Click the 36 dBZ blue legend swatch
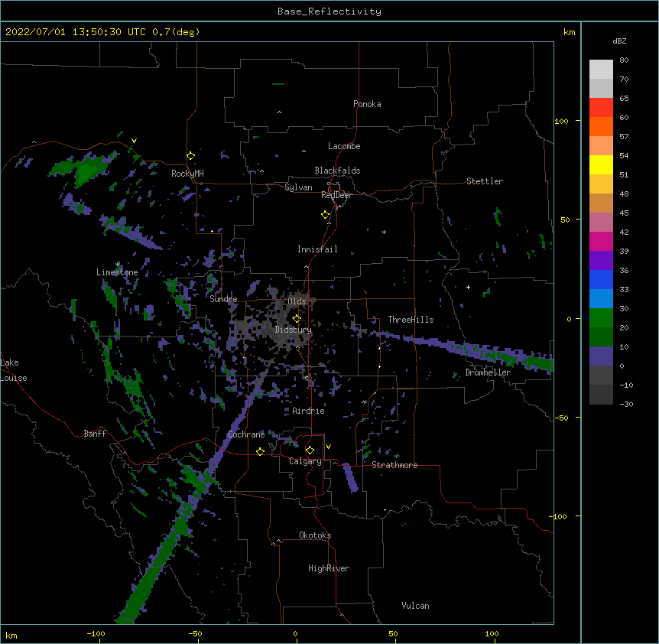The height and width of the screenshot is (644, 659). coord(601,279)
